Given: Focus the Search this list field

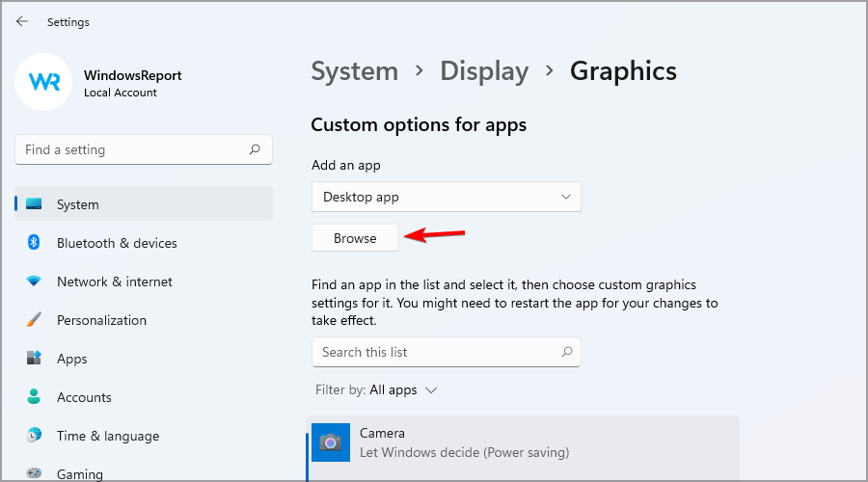Looking at the screenshot, I should point(447,352).
